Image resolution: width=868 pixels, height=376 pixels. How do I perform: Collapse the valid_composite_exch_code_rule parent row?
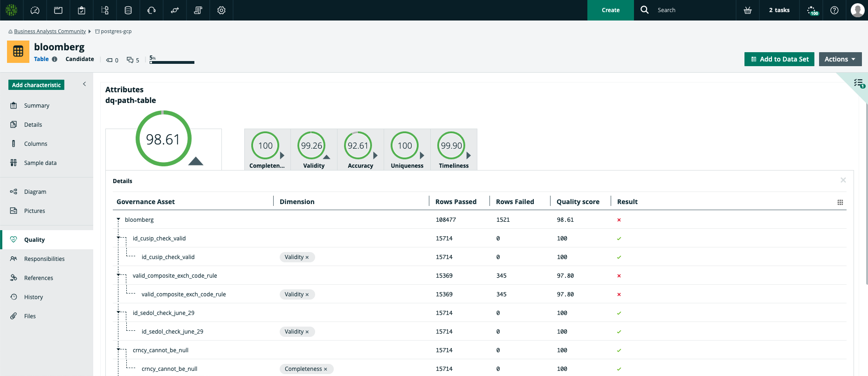(118, 275)
